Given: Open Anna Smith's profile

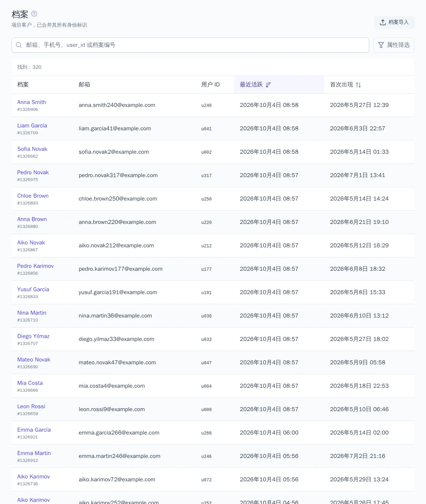Looking at the screenshot, I should tap(32, 102).
